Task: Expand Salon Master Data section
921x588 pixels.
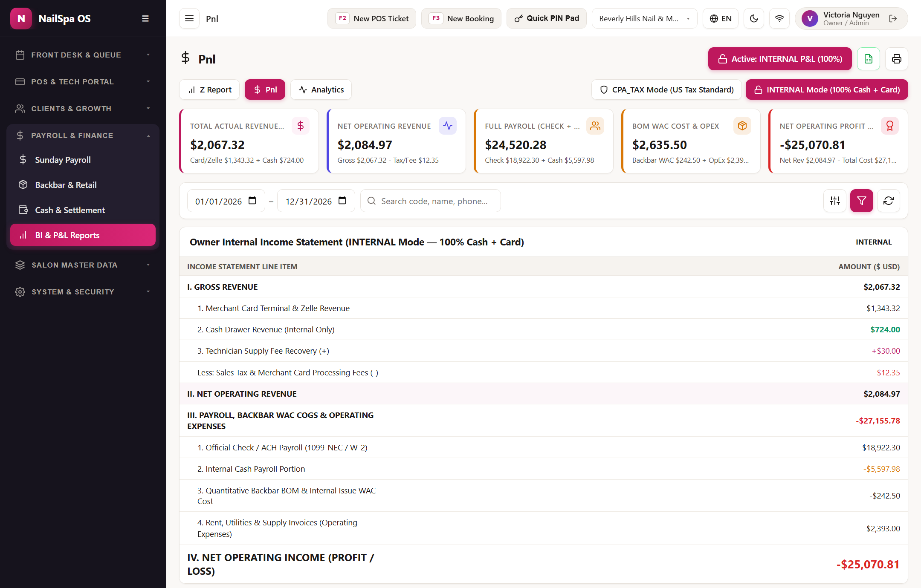Action: coord(83,265)
